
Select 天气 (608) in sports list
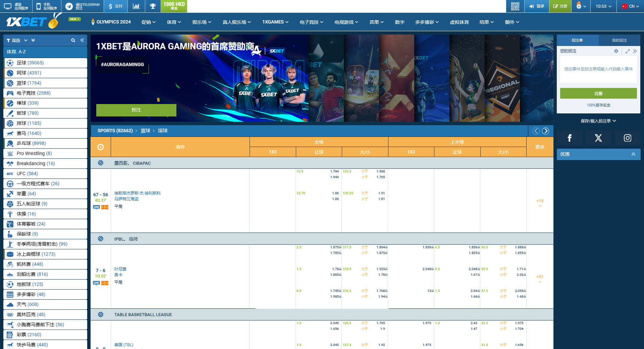point(45,304)
